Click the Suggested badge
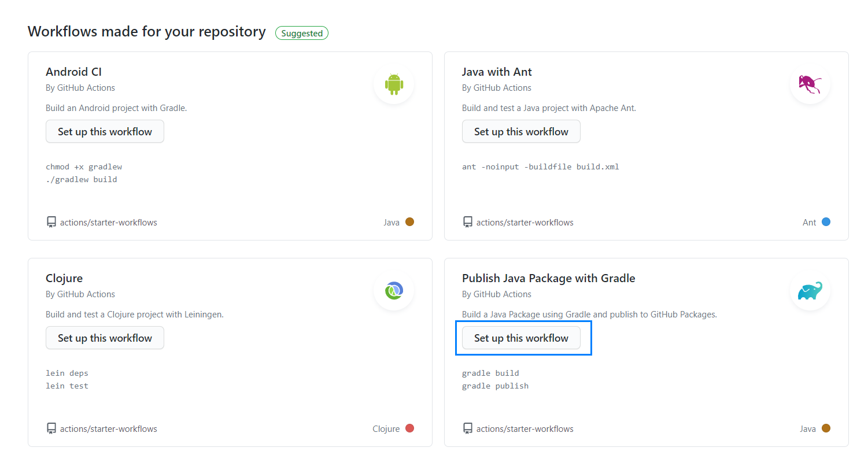 [302, 33]
